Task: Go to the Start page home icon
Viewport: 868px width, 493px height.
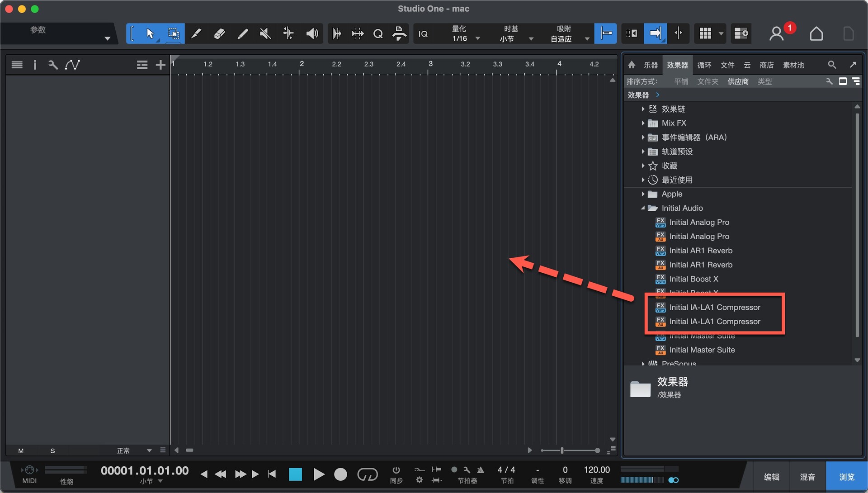Action: [816, 33]
